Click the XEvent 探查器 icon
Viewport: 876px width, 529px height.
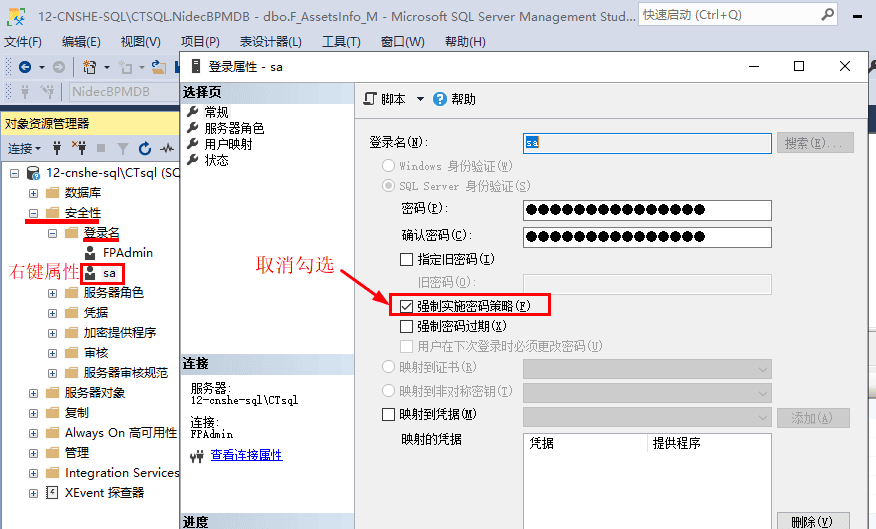(52, 493)
